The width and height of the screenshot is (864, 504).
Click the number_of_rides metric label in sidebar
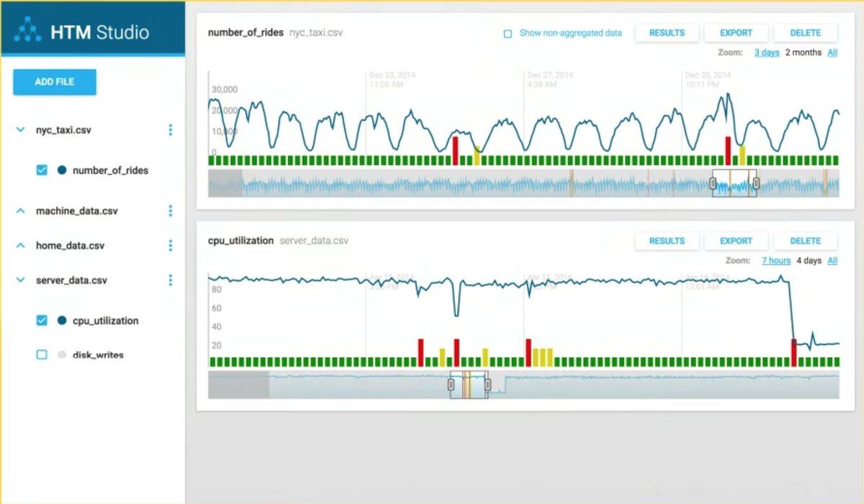(110, 171)
